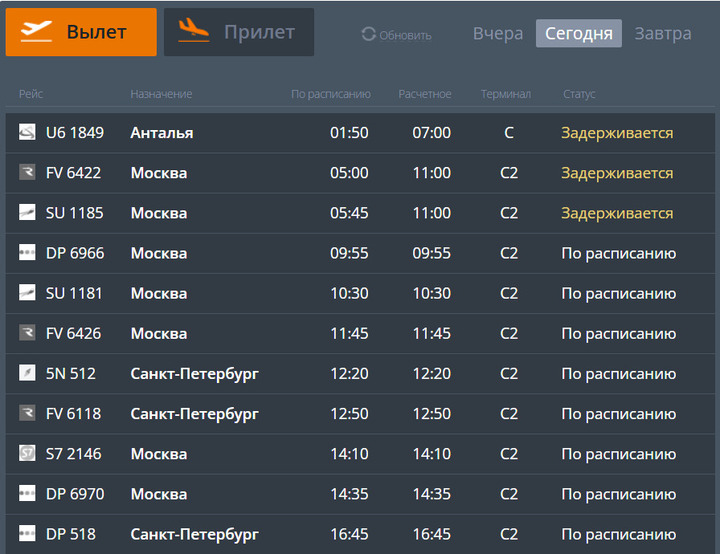This screenshot has height=554, width=720.
Task: Click the Rossiya airline icon for FV 6422
Action: 27,172
